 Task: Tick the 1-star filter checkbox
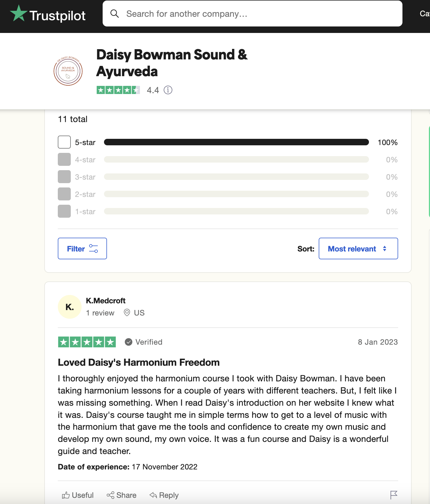(64, 211)
